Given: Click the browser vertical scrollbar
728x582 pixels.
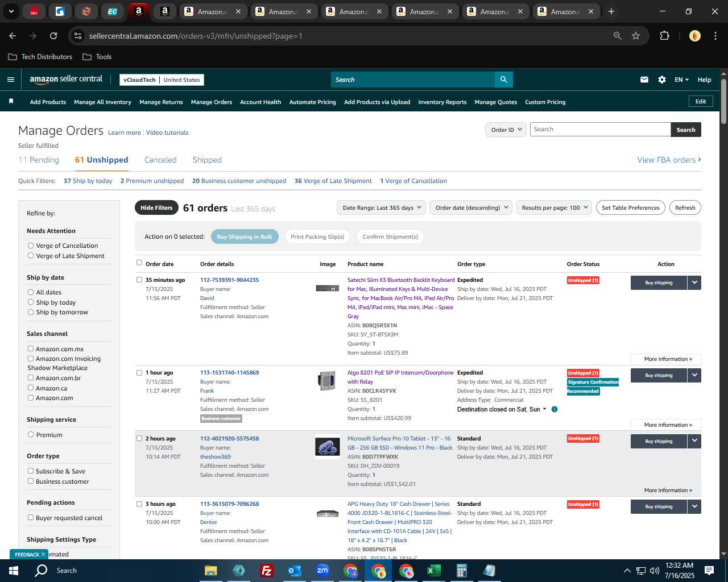Looking at the screenshot, I should click(723, 102).
